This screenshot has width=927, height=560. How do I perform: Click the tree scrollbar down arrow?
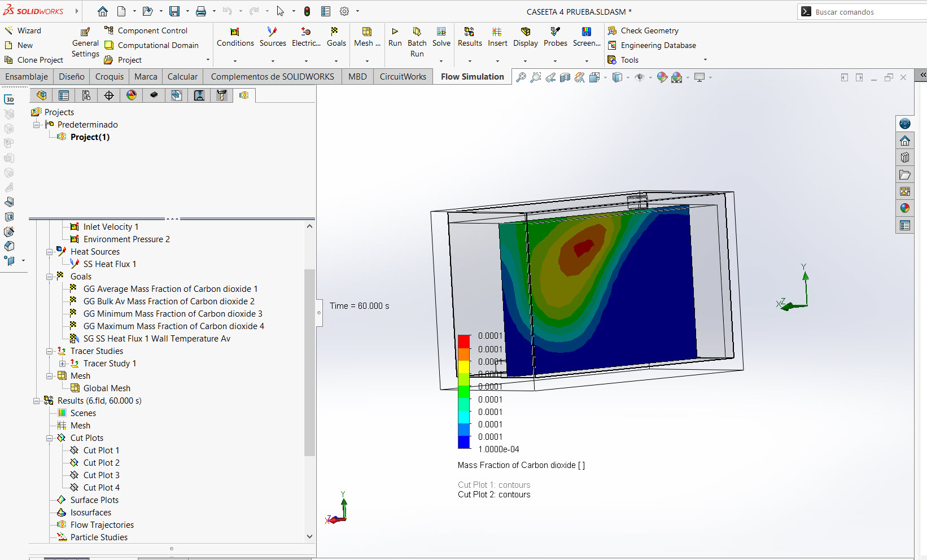[309, 536]
